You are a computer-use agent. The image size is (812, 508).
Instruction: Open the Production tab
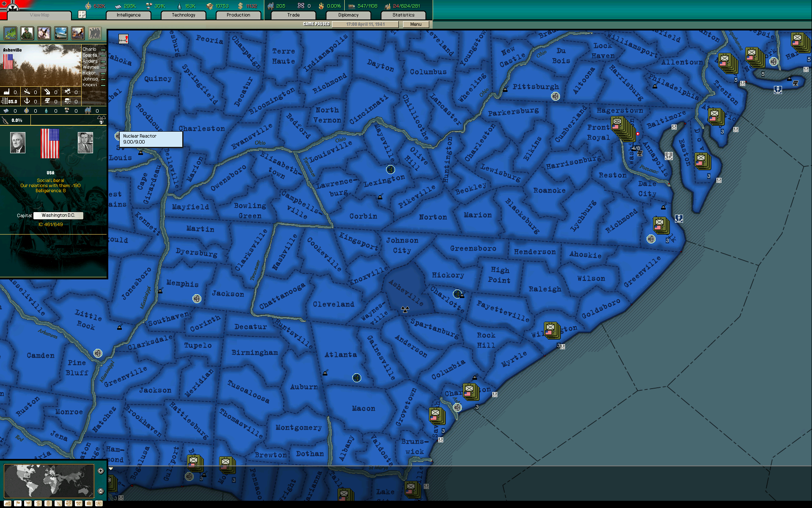coord(239,15)
